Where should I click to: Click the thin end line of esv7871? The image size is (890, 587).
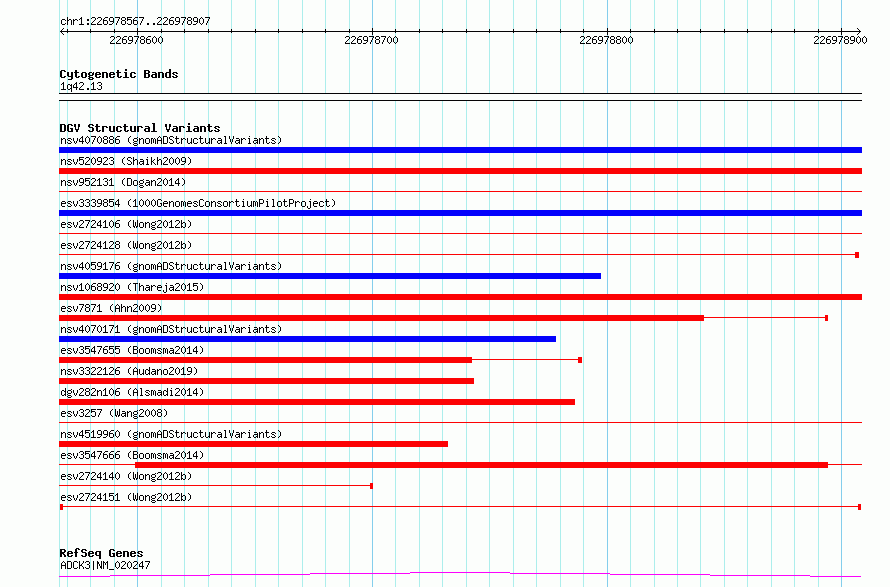click(x=765, y=318)
